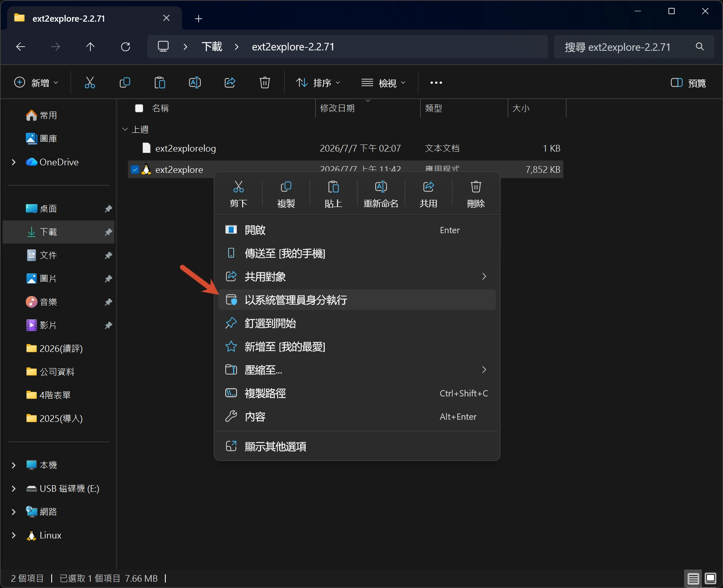Click the Delete (刪除) trash icon in context menu
723x588 pixels.
click(x=476, y=187)
